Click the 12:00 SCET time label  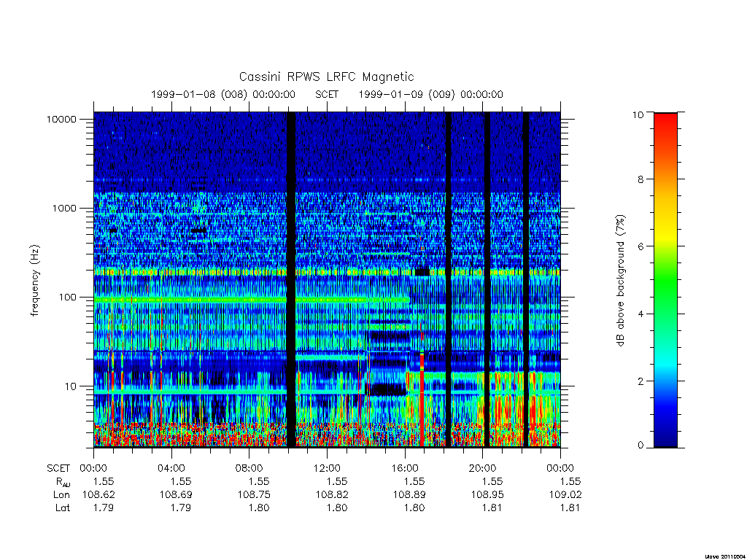(327, 468)
